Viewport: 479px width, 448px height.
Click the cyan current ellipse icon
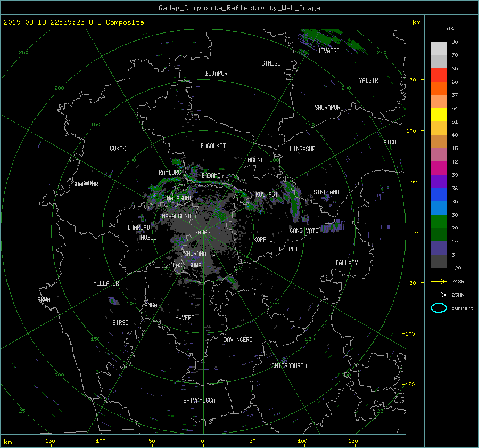coord(439,308)
